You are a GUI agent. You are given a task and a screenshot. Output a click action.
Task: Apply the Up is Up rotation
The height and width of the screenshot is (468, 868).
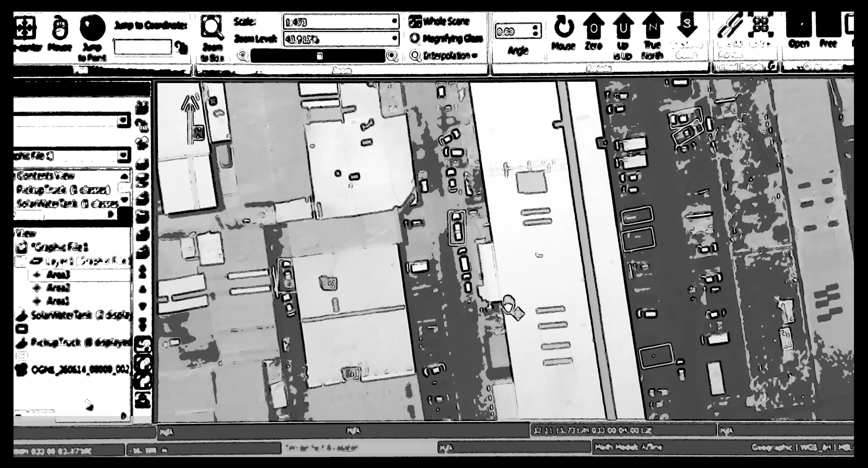tap(623, 26)
